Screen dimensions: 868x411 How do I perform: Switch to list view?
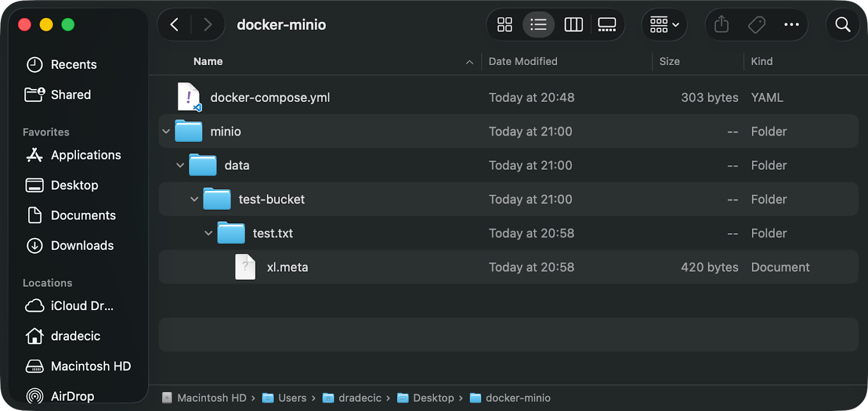(x=538, y=24)
